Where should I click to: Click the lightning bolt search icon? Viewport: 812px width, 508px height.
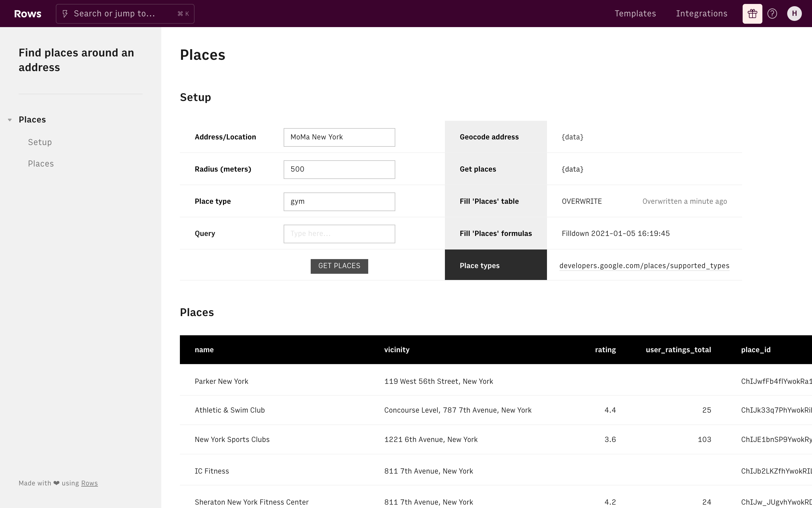65,14
